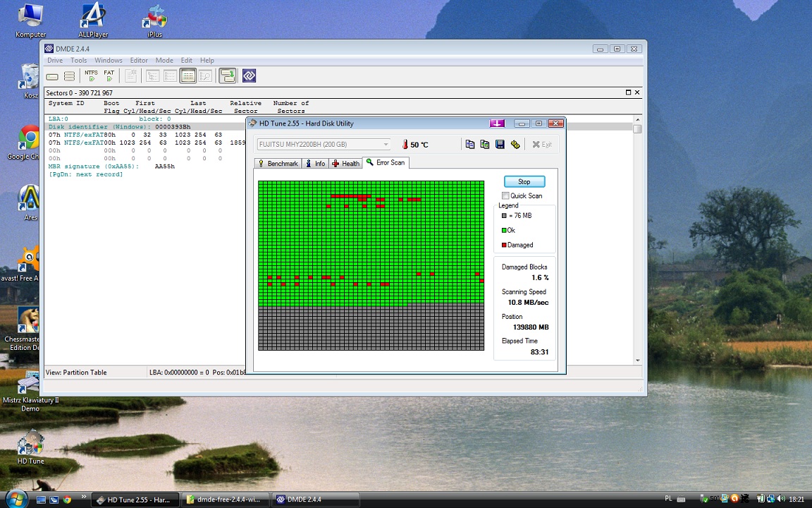Click the MBR signature (0xAA55) row

[x=111, y=167]
